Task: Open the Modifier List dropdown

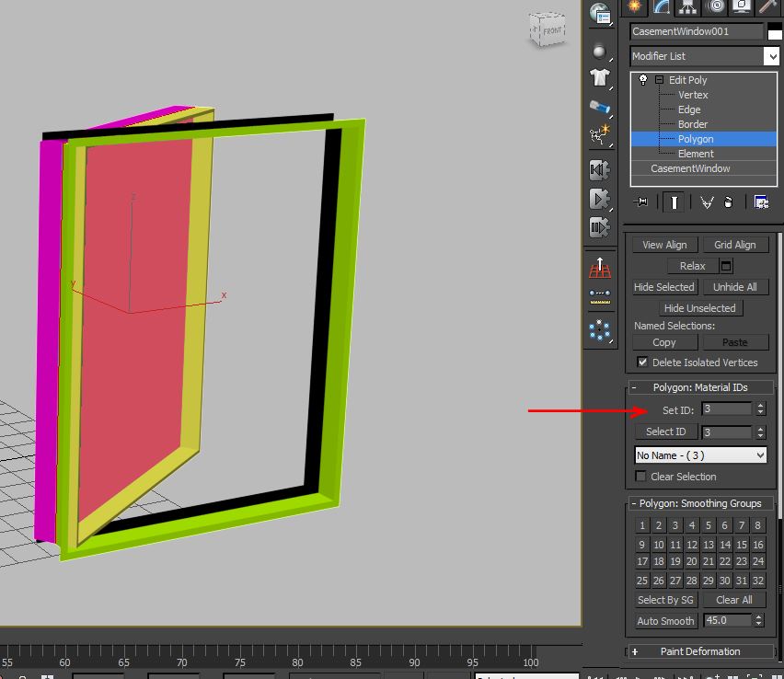Action: coord(703,56)
